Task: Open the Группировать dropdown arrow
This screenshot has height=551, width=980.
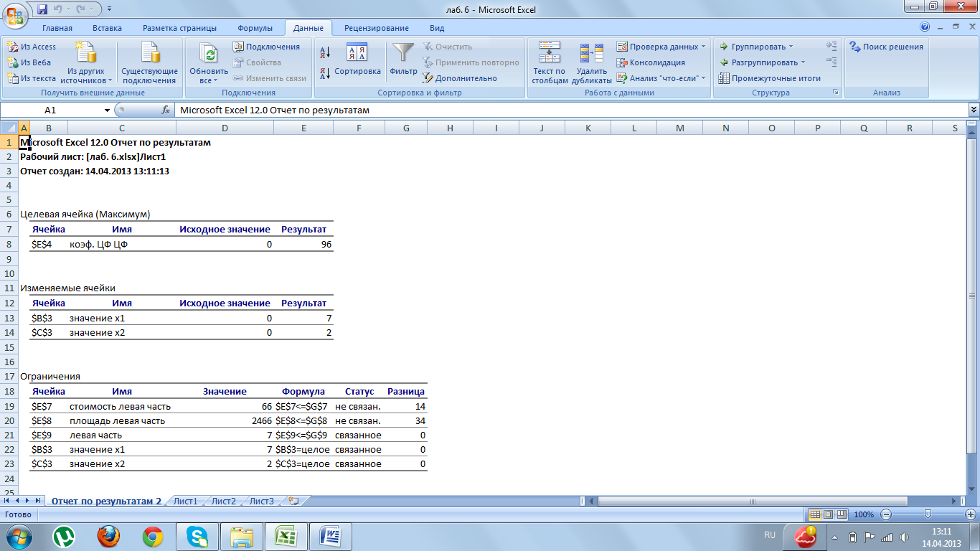Action: point(791,47)
